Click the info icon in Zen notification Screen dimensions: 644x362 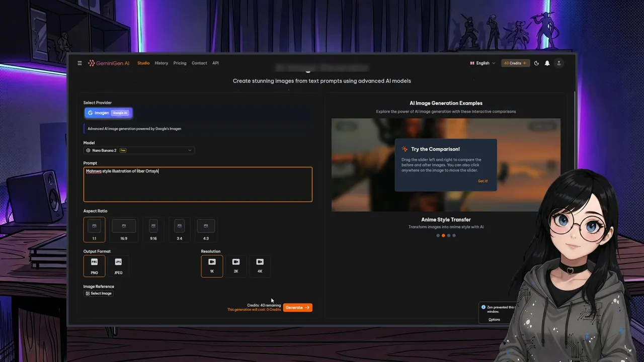point(484,307)
